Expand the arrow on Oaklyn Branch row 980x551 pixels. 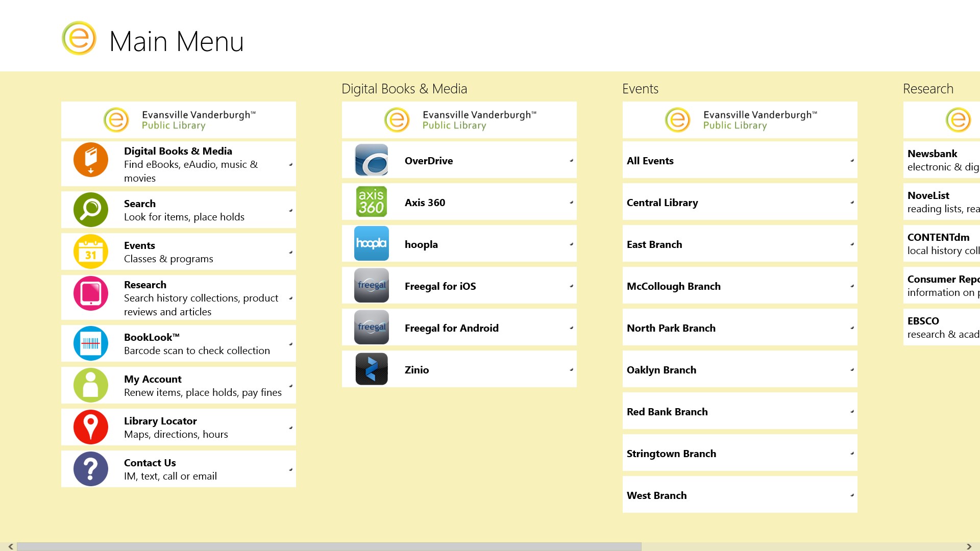tap(852, 369)
